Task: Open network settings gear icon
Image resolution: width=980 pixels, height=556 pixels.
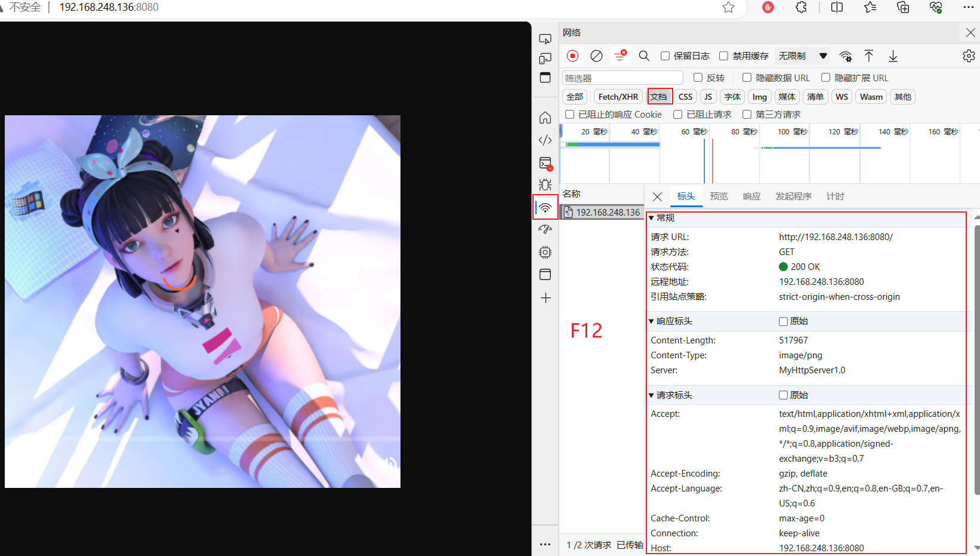Action: tap(969, 56)
